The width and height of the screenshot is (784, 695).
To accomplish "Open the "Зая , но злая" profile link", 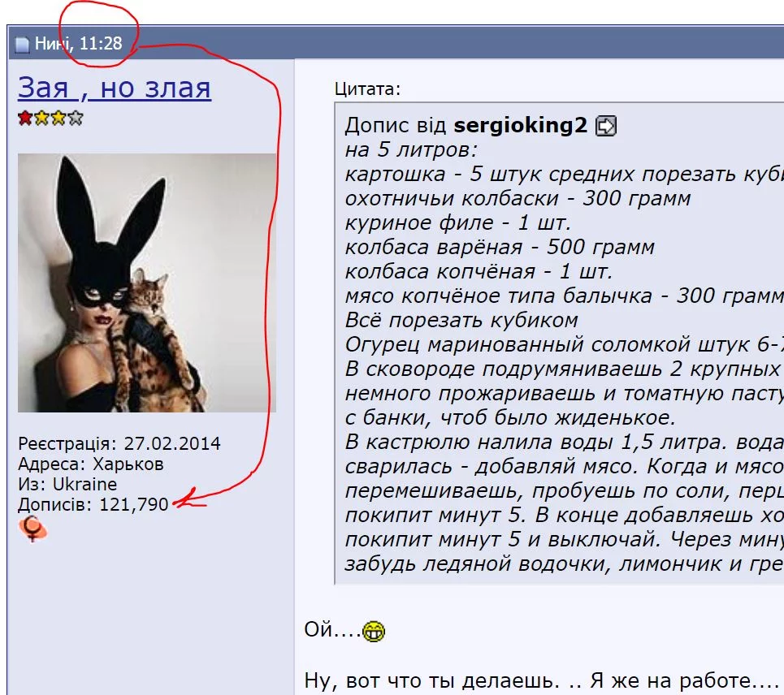I will pos(115,88).
